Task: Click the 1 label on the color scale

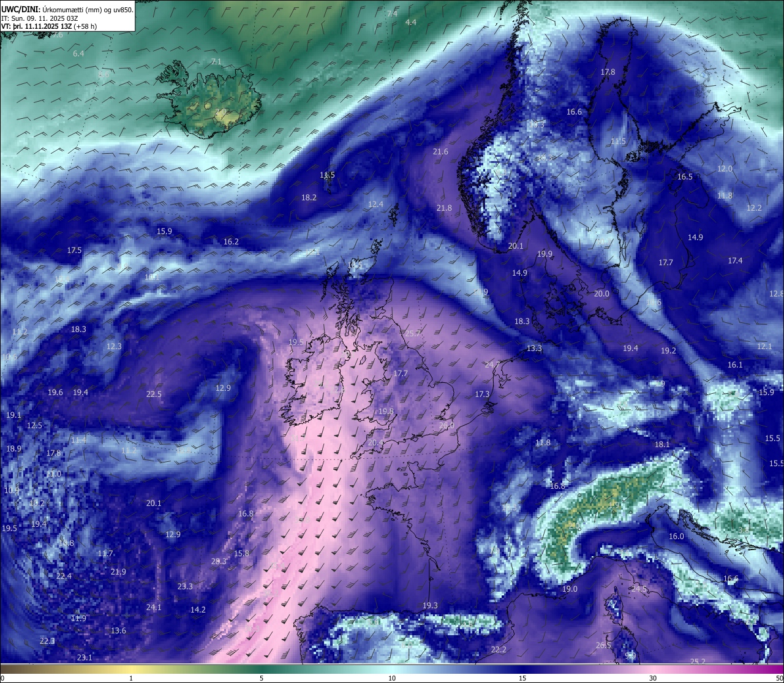Action: [x=131, y=678]
